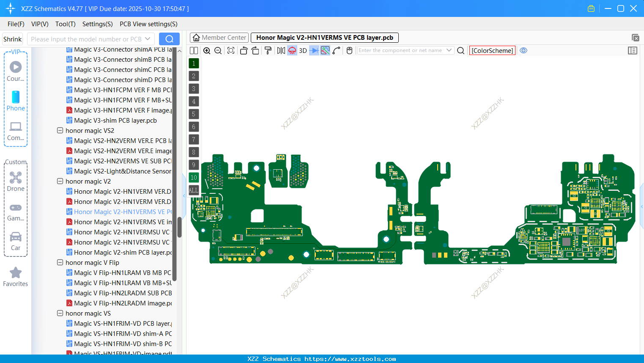Collapse the honor magic VS2 folder

coord(60,130)
